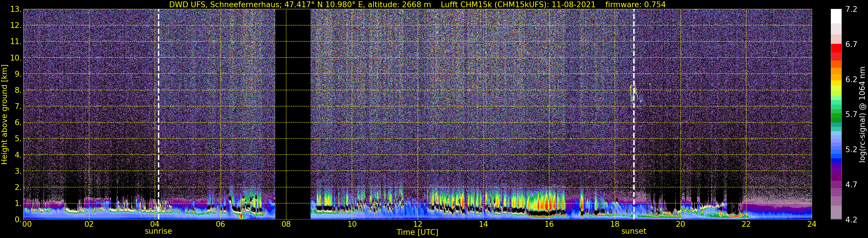Screen dimensions: 868x238
Task: Click the y-axis tick label '4.'
Action: tap(18, 155)
